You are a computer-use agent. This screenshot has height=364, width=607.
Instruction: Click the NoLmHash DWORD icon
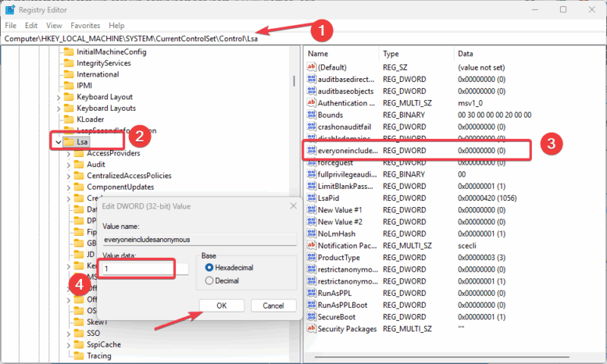(x=312, y=234)
